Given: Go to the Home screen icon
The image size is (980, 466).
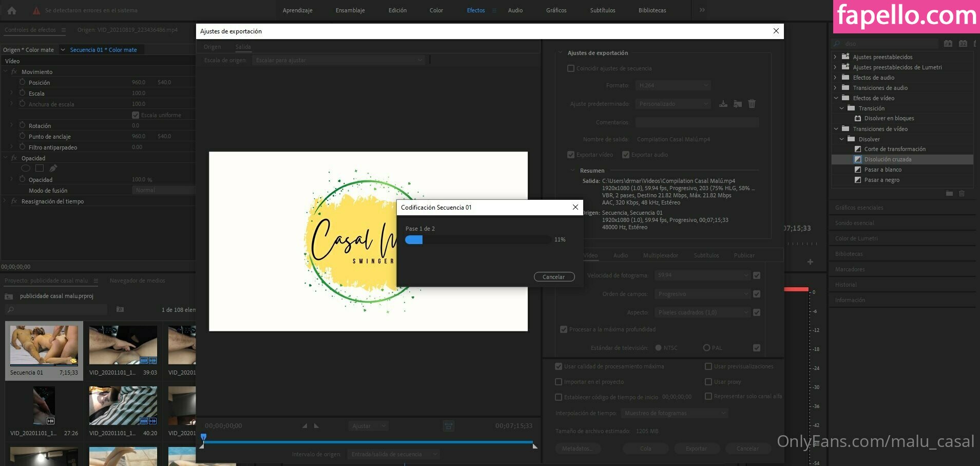Looking at the screenshot, I should 12,10.
